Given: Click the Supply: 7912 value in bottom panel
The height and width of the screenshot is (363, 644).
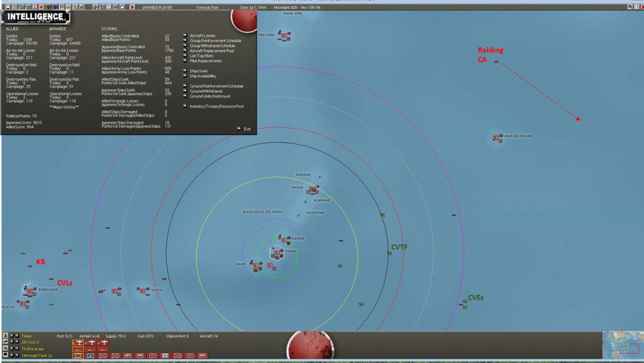Looking at the screenshot, I should coord(115,336).
